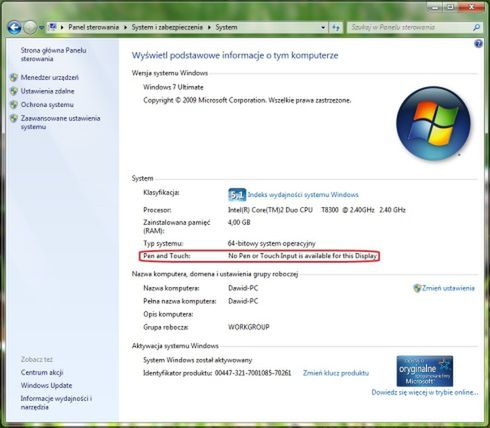
Task: Close the System window
Action: [x=471, y=7]
